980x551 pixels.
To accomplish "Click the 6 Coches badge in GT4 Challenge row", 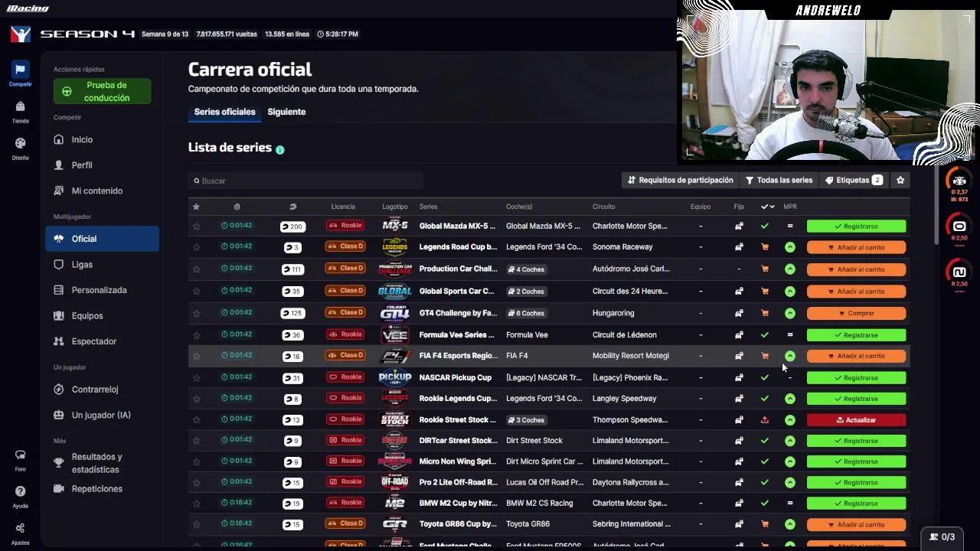I will pyautogui.click(x=526, y=313).
